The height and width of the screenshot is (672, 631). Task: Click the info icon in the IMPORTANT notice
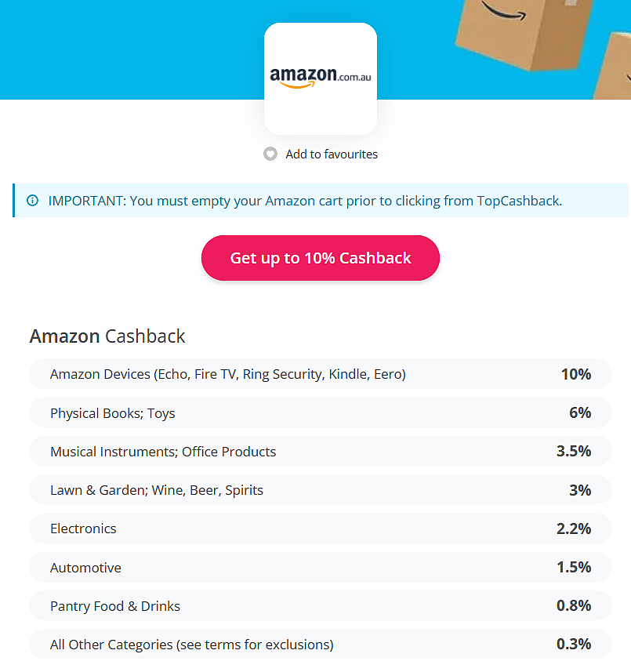coord(33,201)
